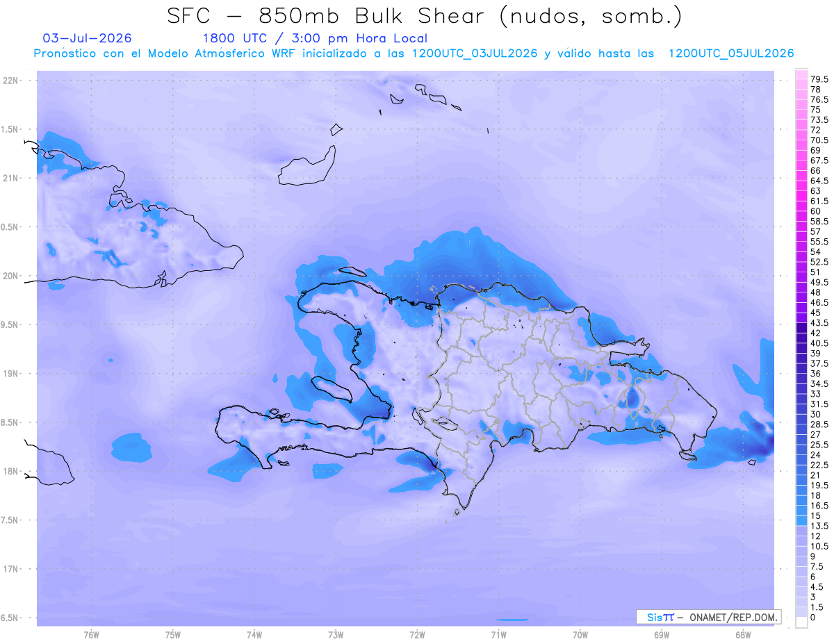Viewport: 834px width, 644px height.
Task: Click the legend value "16.5"
Action: tap(819, 506)
